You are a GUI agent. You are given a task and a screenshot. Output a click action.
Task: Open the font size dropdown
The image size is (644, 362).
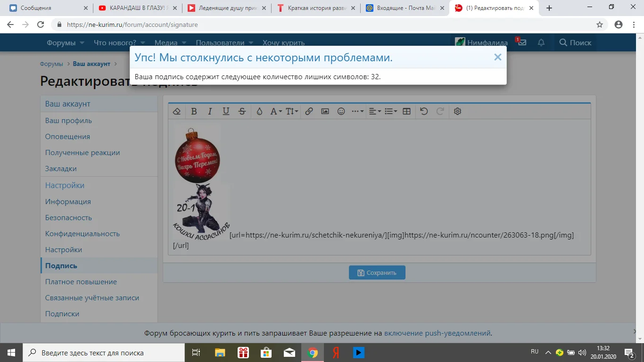pos(291,111)
